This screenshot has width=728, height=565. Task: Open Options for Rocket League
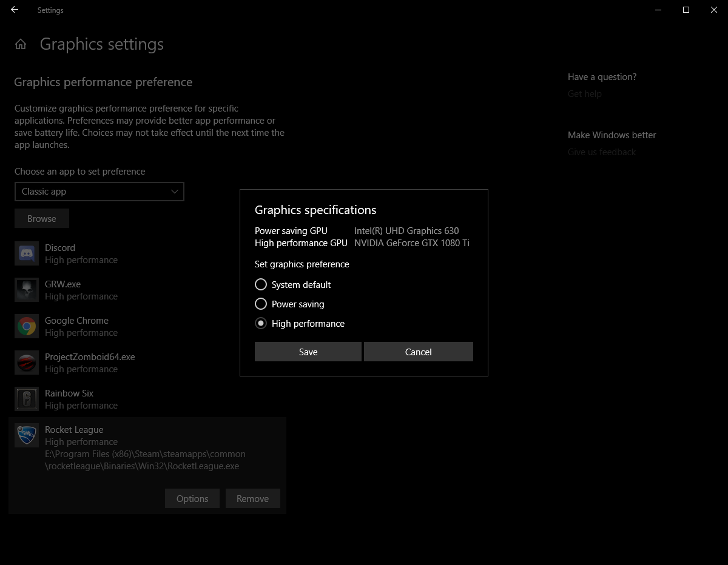click(x=192, y=498)
